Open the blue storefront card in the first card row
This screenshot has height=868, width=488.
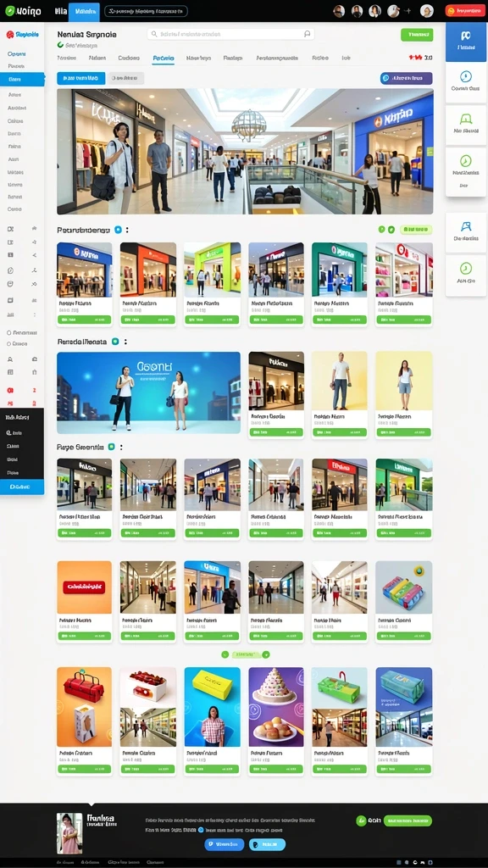point(84,283)
